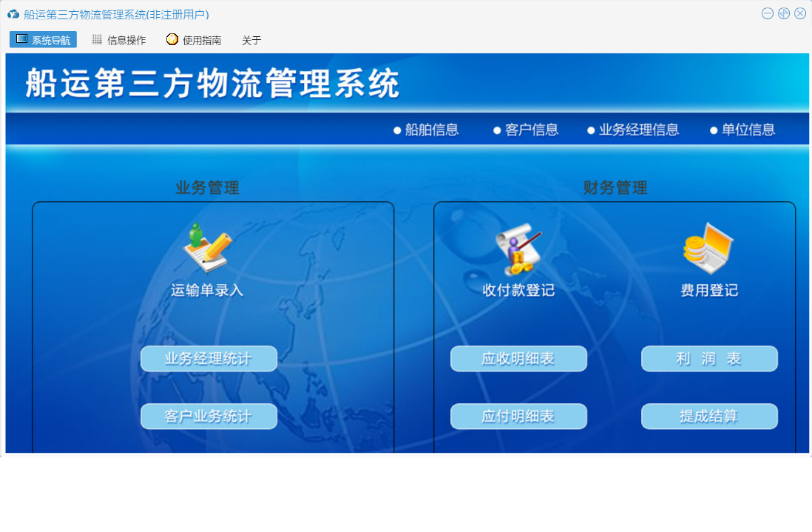Screen dimensions: 812x532
Task: Open the 运输单录入 pencil-and-notepad icon
Action: 208,248
